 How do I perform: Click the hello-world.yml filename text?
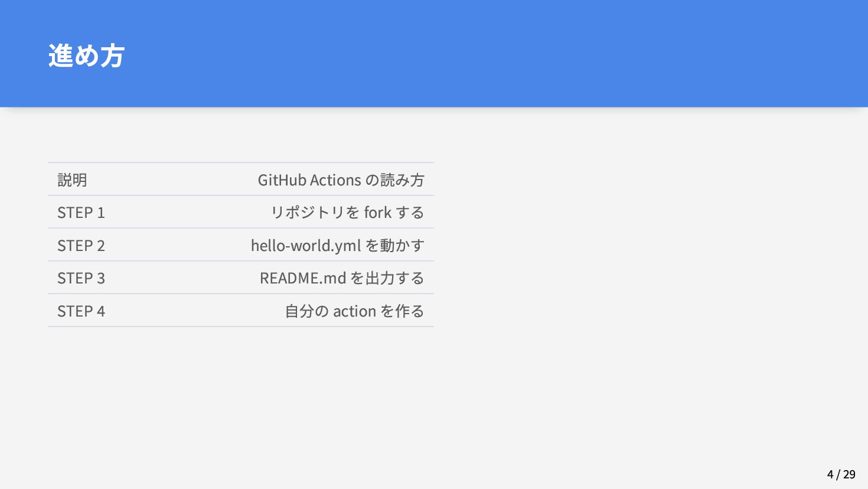pos(306,246)
